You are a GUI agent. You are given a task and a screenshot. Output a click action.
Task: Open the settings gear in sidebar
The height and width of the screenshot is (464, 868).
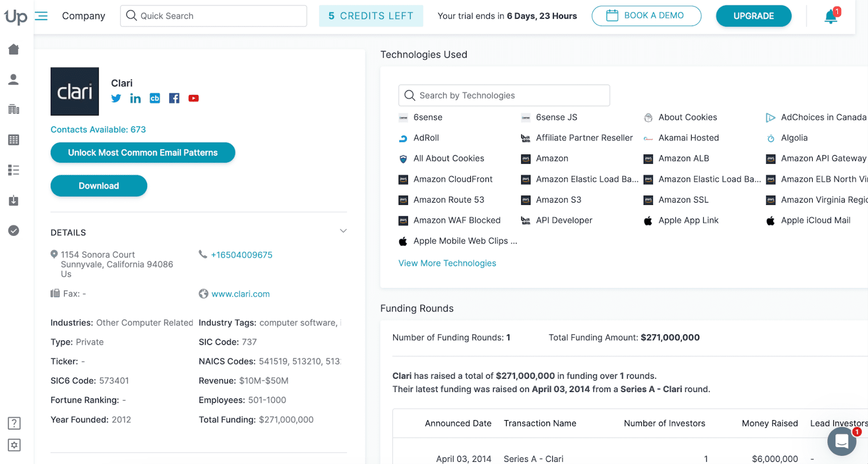[14, 445]
